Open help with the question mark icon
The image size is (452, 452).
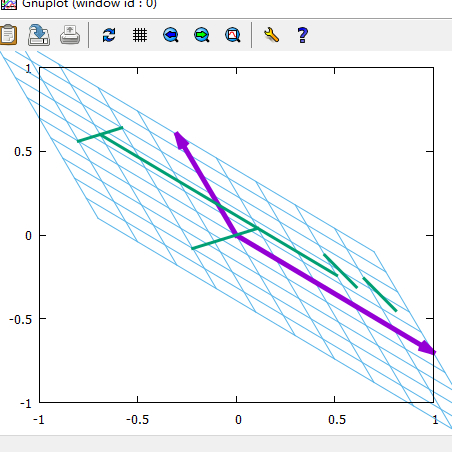coord(302,35)
